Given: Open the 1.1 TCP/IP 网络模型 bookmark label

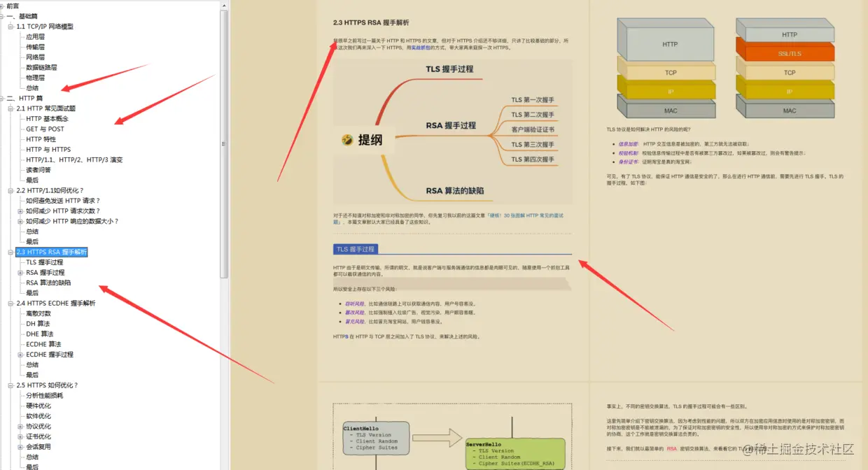Looking at the screenshot, I should pos(45,27).
